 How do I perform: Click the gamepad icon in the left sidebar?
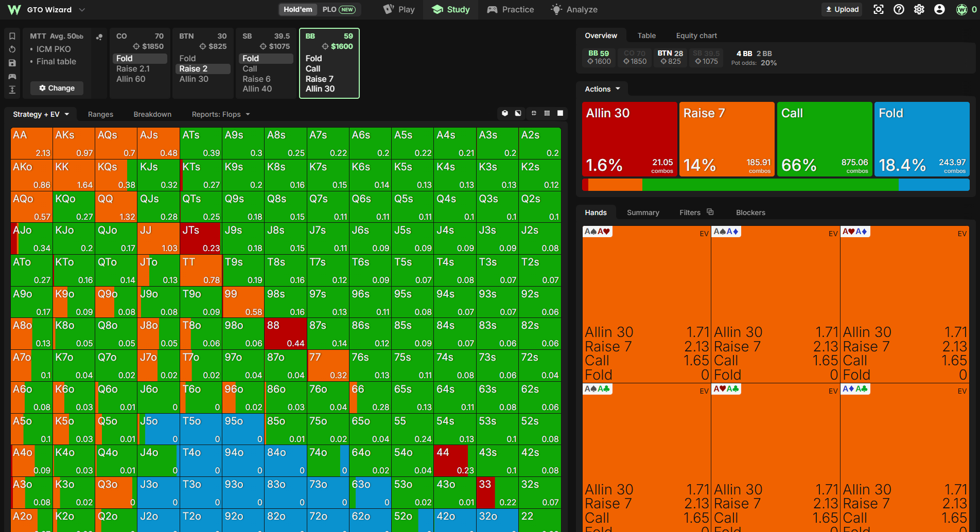[12, 76]
